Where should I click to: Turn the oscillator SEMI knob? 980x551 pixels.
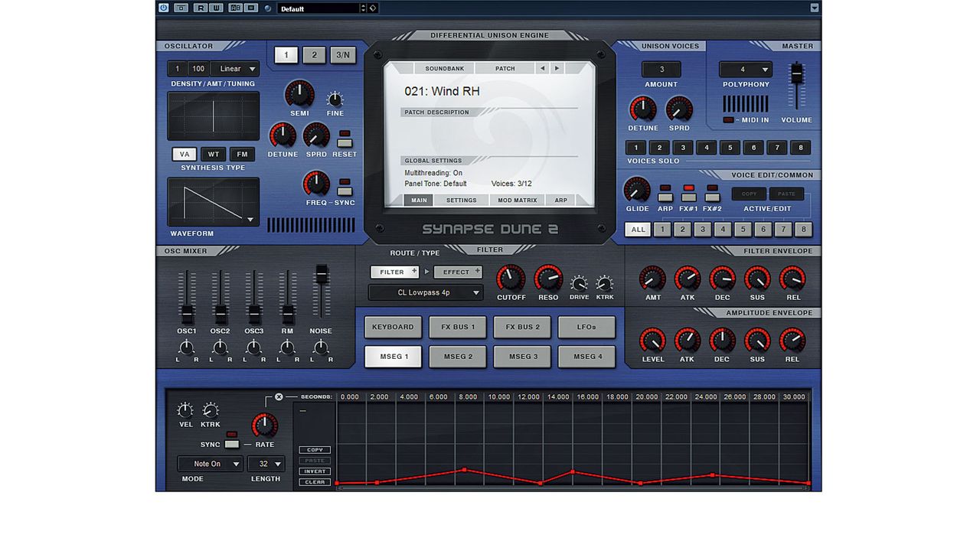pos(299,95)
